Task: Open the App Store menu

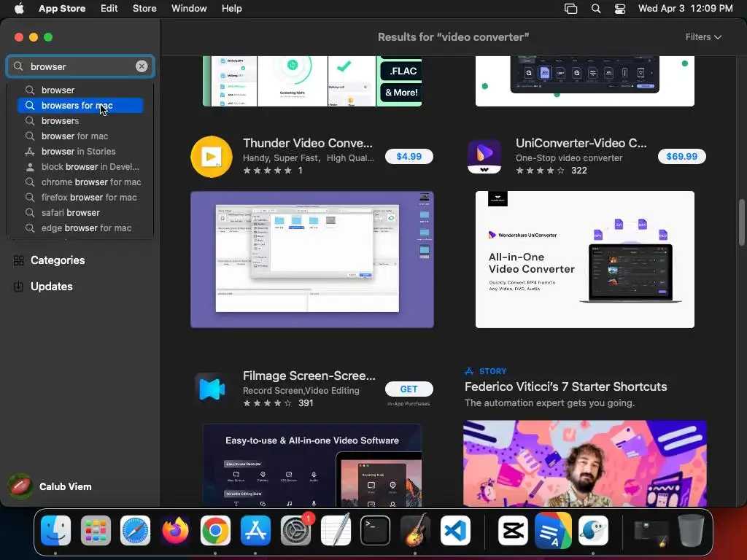Action: pyautogui.click(x=62, y=9)
